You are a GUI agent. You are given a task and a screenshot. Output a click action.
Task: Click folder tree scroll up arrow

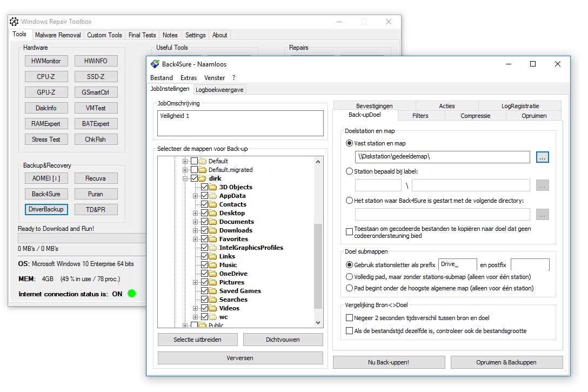point(318,162)
